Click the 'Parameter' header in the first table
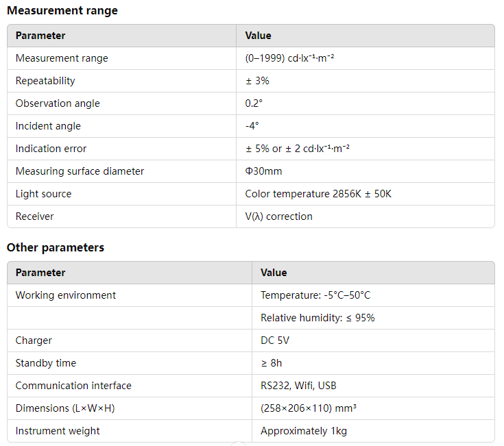The image size is (504, 446). [x=40, y=36]
